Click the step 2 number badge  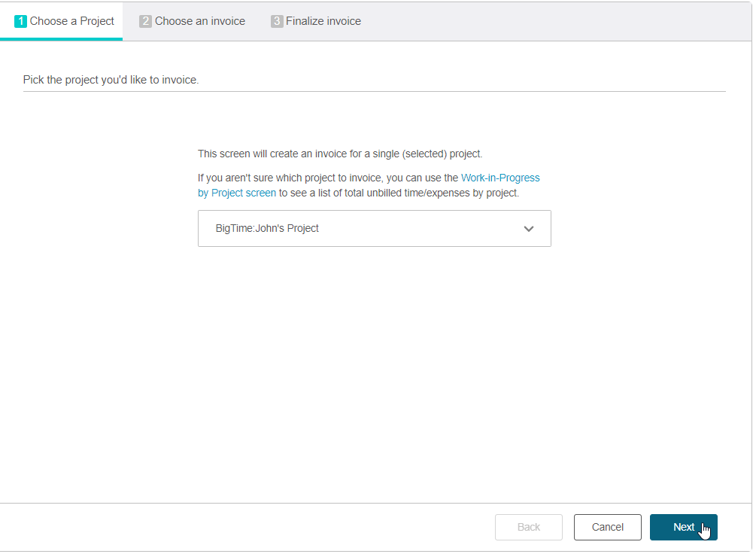145,21
